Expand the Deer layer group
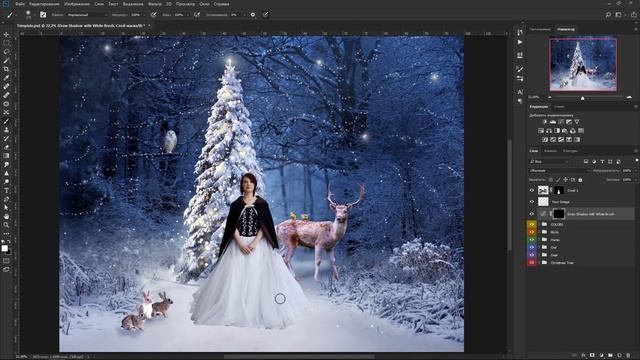 click(x=539, y=255)
